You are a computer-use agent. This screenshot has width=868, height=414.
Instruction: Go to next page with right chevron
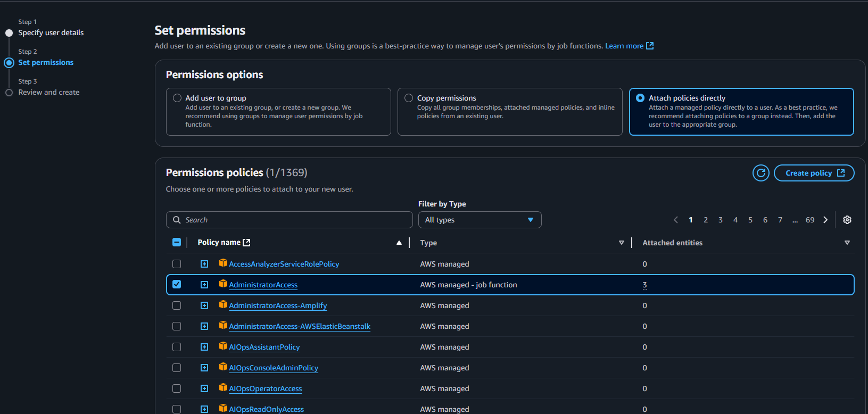tap(825, 220)
